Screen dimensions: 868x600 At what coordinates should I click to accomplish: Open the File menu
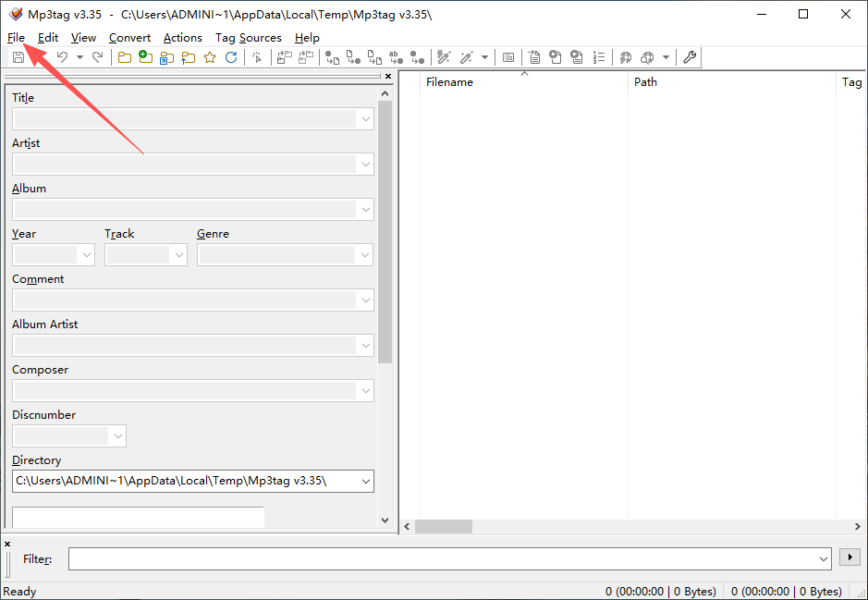pyautogui.click(x=16, y=38)
